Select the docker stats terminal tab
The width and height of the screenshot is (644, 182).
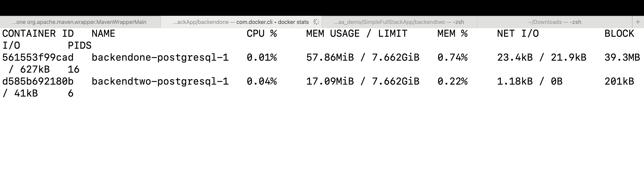(241, 22)
